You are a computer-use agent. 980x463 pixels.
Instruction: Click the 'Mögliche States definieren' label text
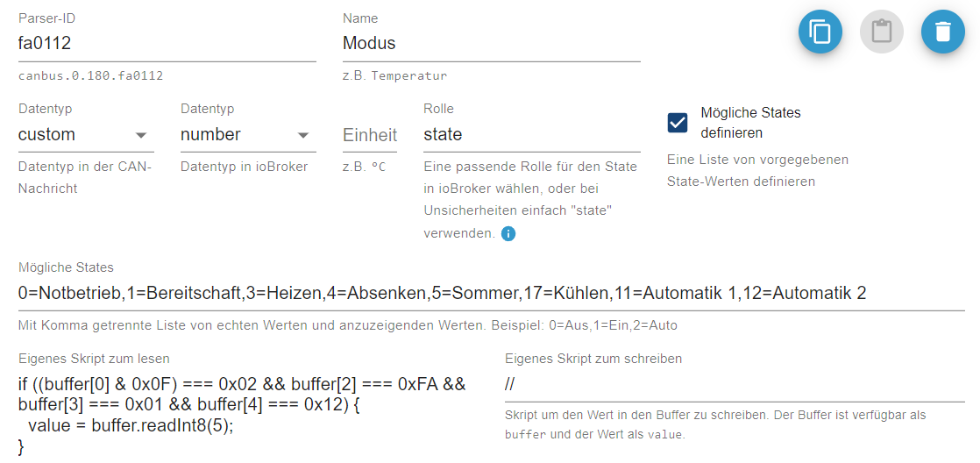click(750, 123)
